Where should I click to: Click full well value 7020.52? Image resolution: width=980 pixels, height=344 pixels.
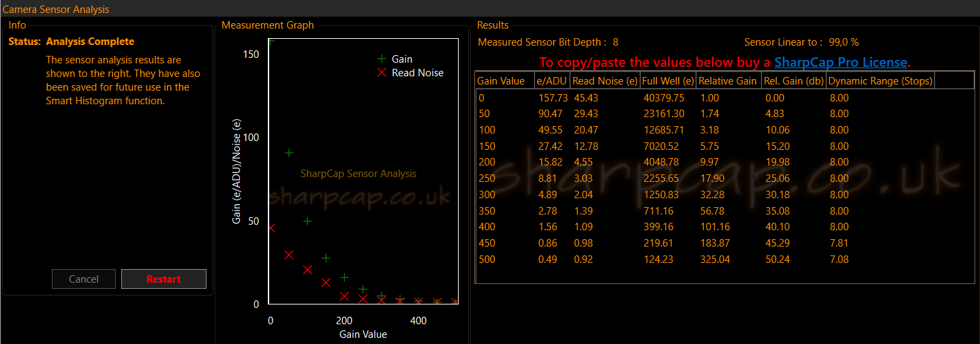pyautogui.click(x=661, y=146)
